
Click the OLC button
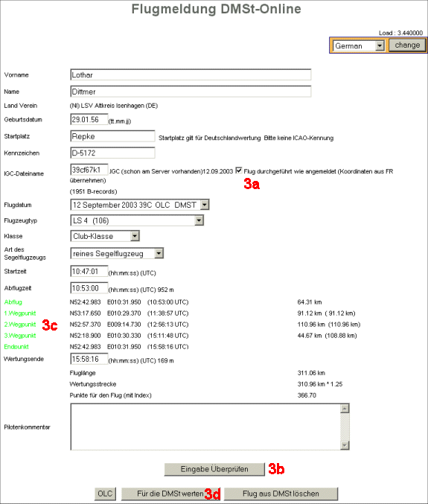click(105, 494)
